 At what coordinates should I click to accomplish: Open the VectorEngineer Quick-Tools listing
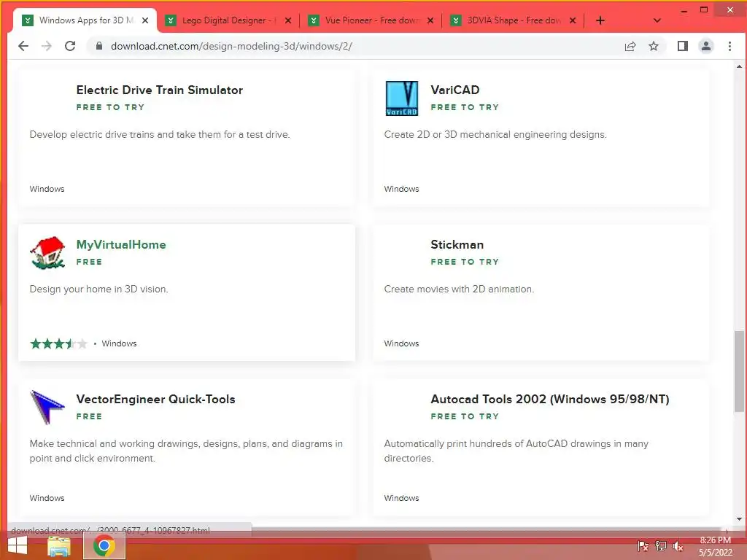click(x=155, y=399)
